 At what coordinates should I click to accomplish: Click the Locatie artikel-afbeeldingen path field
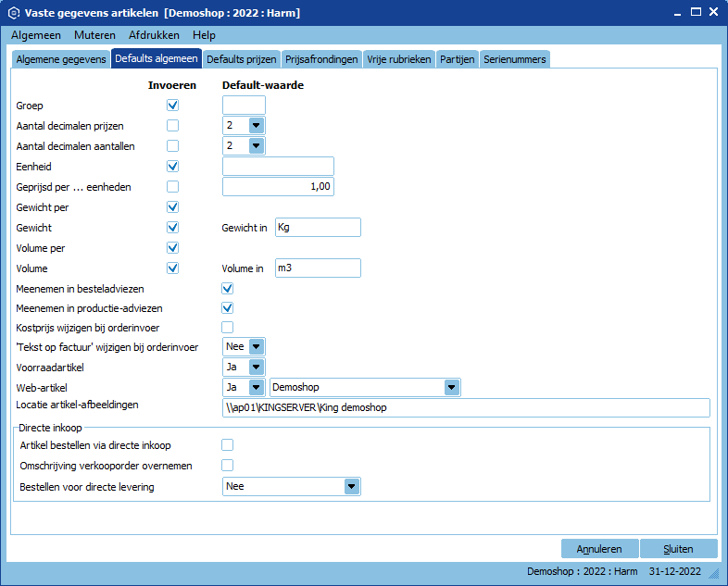pos(466,408)
